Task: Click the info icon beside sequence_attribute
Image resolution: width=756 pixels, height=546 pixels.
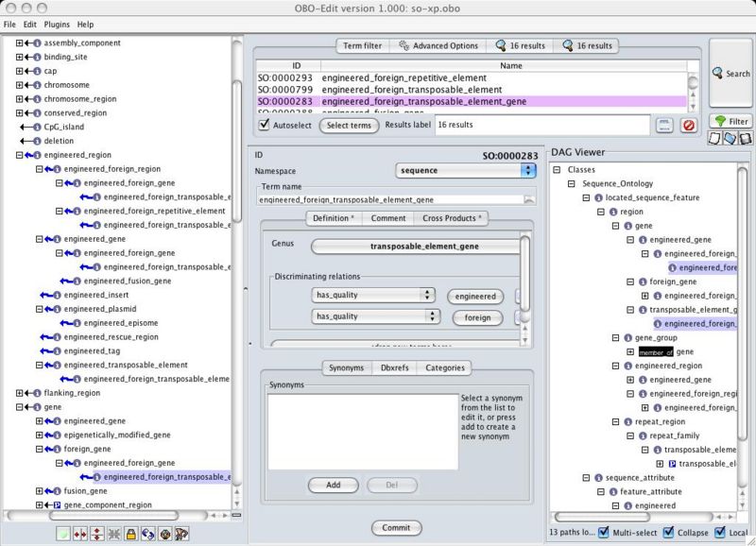Action: (598, 478)
